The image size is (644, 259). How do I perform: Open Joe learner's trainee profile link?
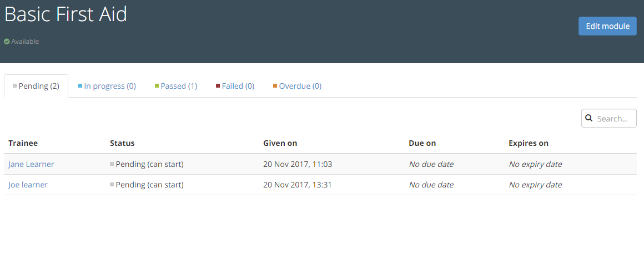click(x=28, y=185)
